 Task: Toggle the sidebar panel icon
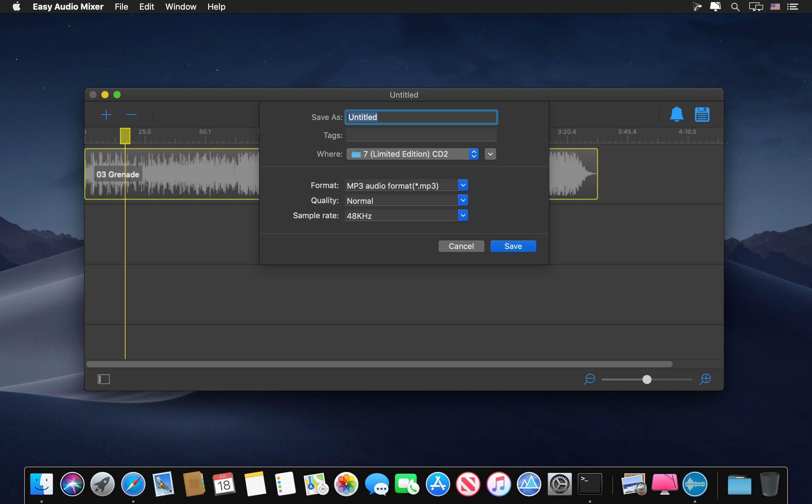pyautogui.click(x=104, y=379)
